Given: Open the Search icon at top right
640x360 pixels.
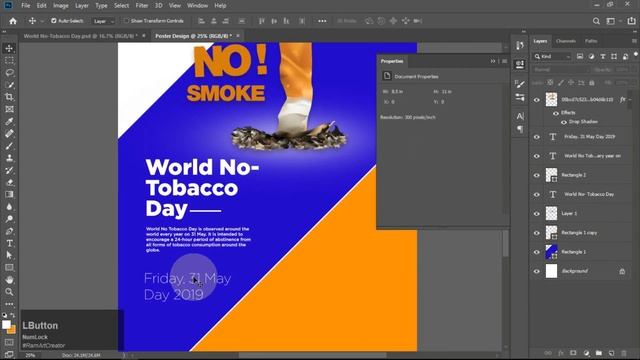Looking at the screenshot, I should click(x=596, y=21).
